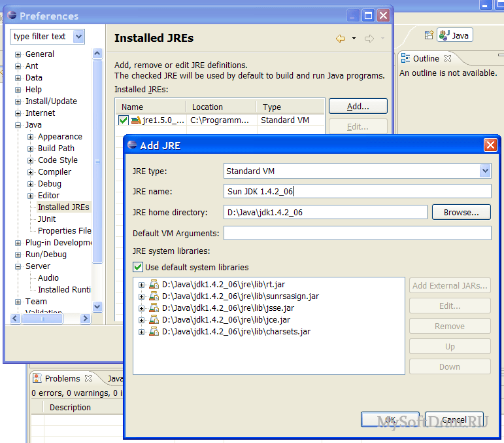This screenshot has width=504, height=443.
Task: Expand the Internet preferences node
Action: click(18, 114)
